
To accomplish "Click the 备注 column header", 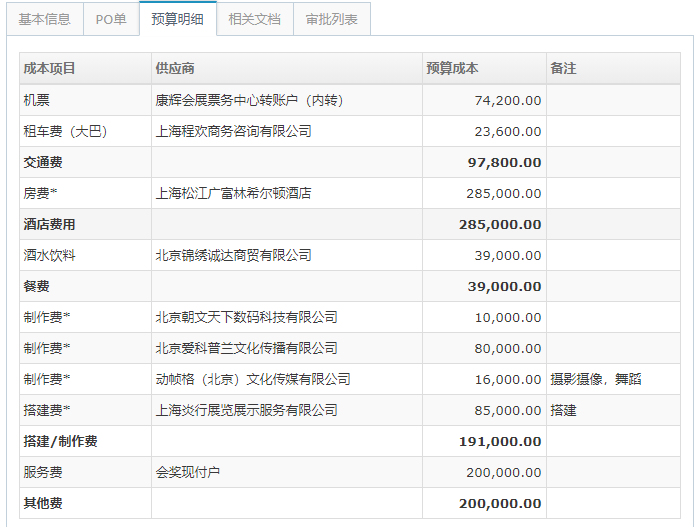I will click(x=563, y=68).
